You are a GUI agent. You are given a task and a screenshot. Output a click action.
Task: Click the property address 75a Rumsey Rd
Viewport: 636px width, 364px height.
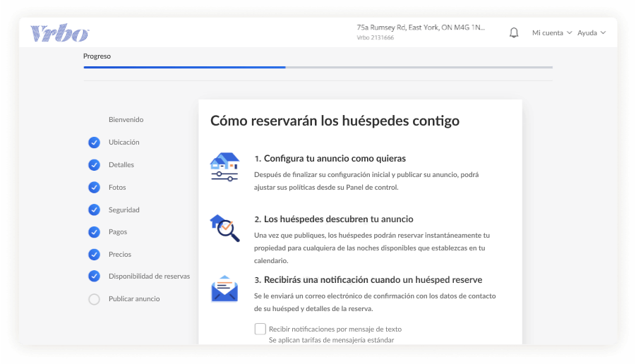click(421, 28)
